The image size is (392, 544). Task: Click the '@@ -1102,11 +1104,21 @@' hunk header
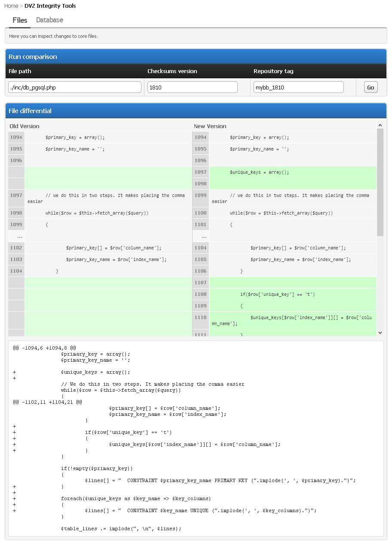47,403
